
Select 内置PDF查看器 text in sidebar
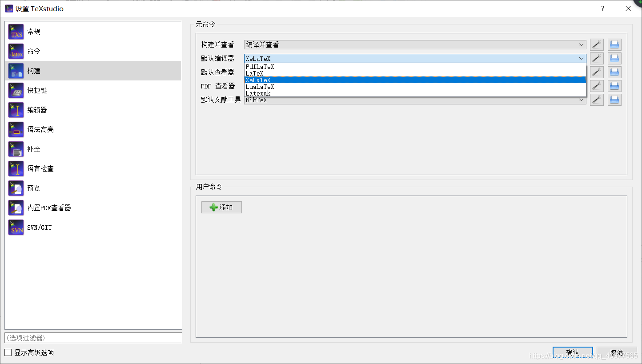(x=49, y=208)
